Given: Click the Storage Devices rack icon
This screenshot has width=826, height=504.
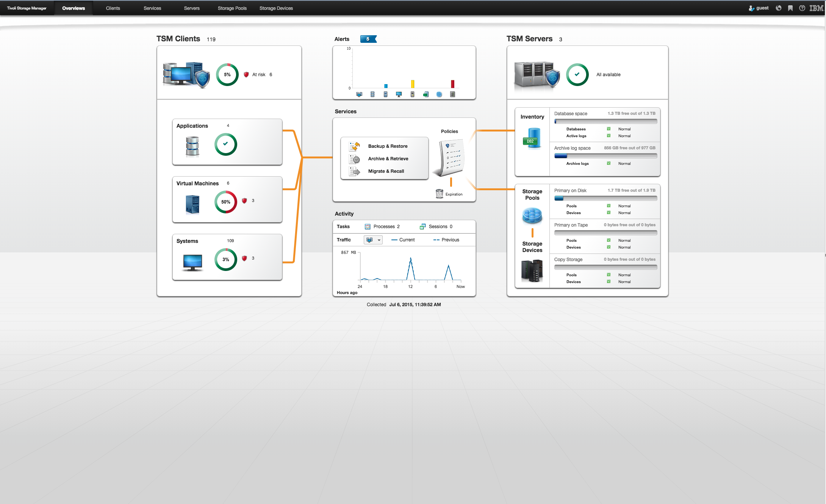Looking at the screenshot, I should pos(532,271).
